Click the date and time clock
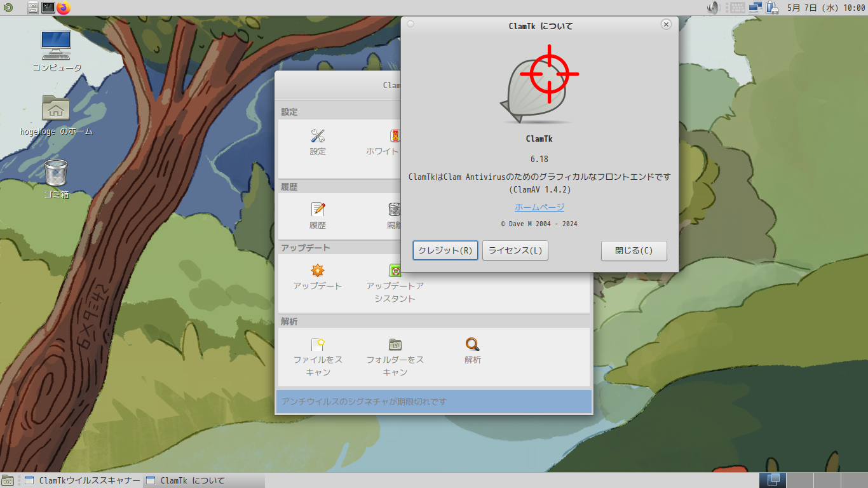This screenshot has width=868, height=488. pos(826,8)
